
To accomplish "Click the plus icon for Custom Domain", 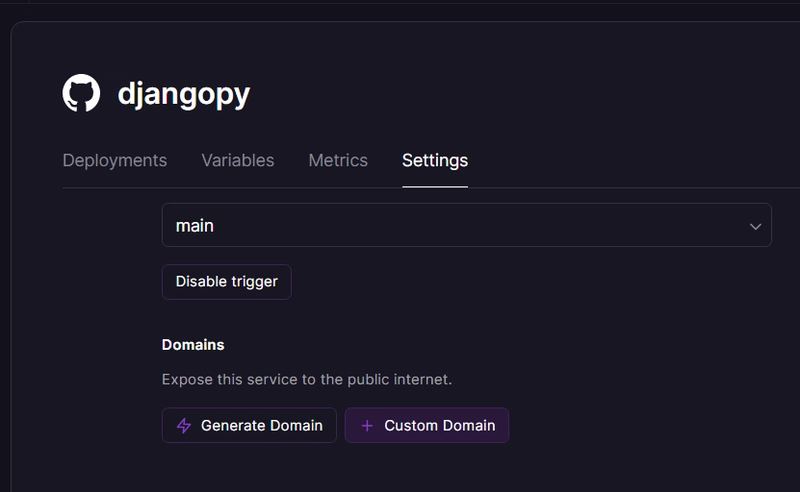I will (367, 425).
